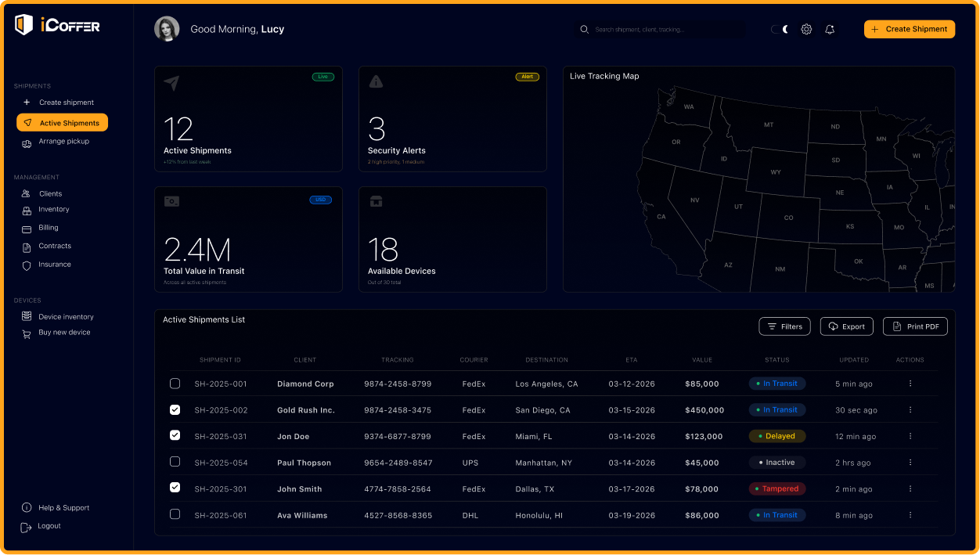
Task: Click the VALUE column header
Action: (x=702, y=360)
